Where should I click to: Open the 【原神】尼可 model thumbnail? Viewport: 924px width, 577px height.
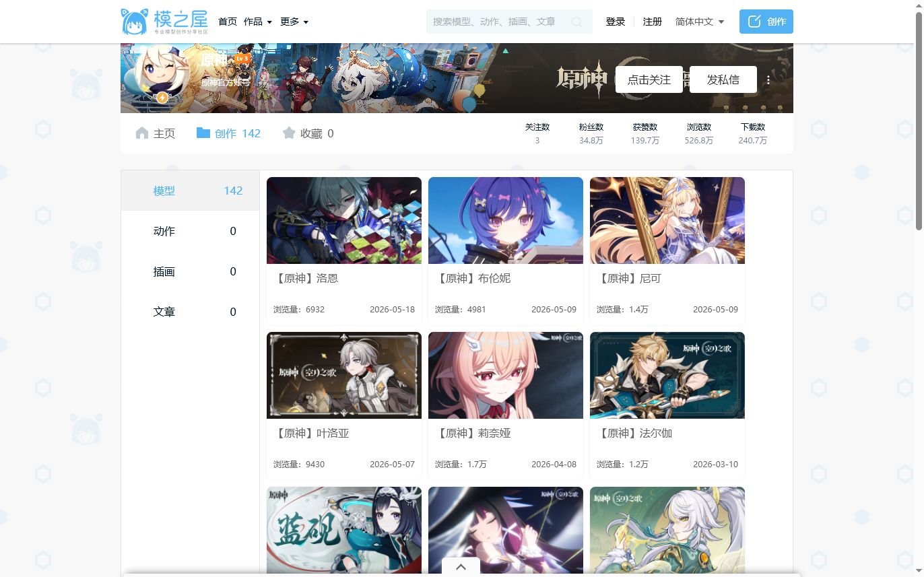pos(667,220)
